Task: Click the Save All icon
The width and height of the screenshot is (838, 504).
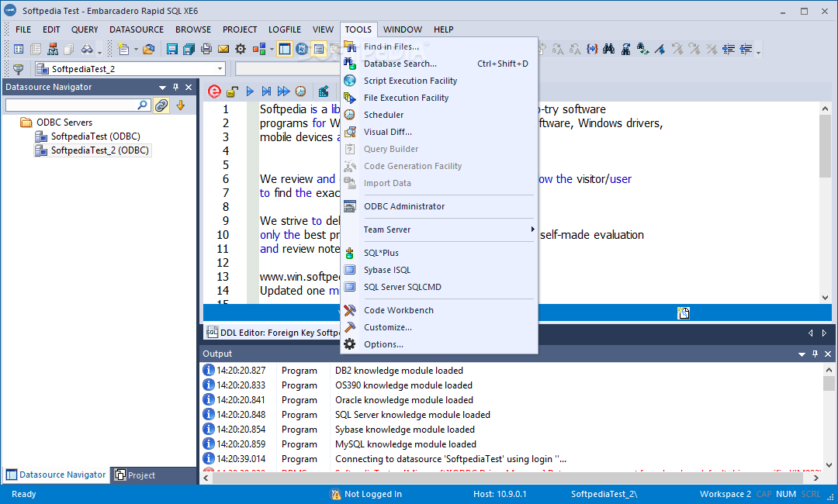Action: pyautogui.click(x=189, y=49)
